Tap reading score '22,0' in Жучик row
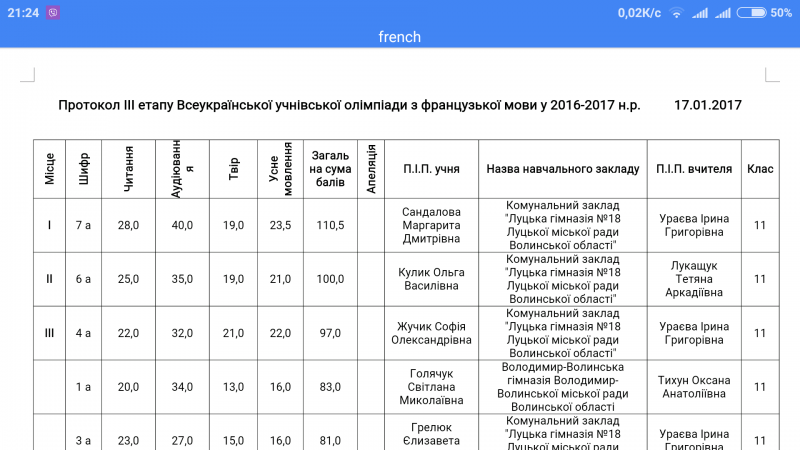Image resolution: width=800 pixels, height=450 pixels. (128, 333)
